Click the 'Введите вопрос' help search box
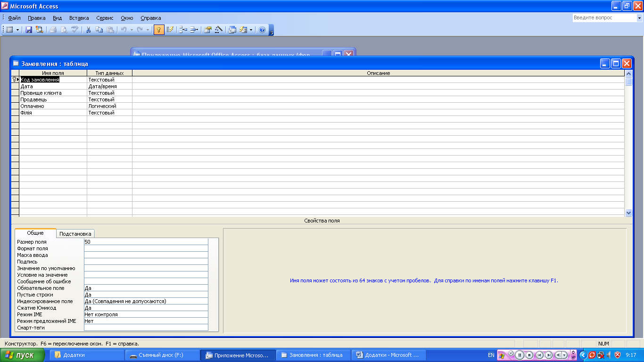Image resolution: width=644 pixels, height=362 pixels. click(x=604, y=18)
